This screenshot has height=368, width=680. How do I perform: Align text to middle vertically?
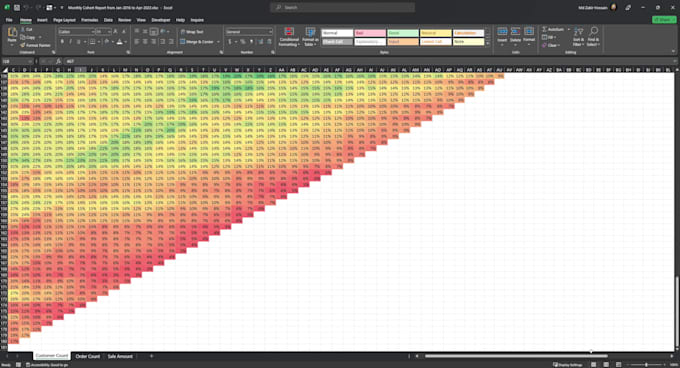point(145,32)
